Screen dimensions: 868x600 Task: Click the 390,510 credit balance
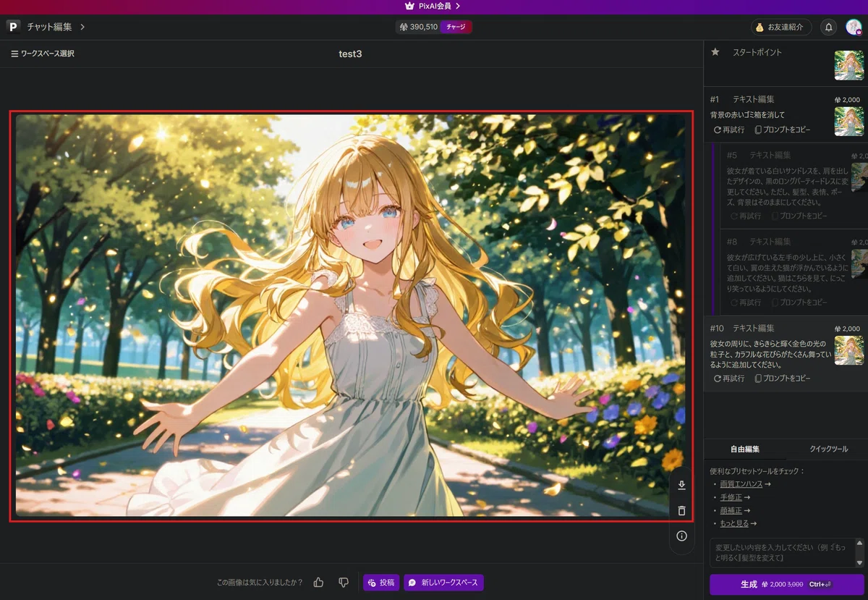click(418, 27)
